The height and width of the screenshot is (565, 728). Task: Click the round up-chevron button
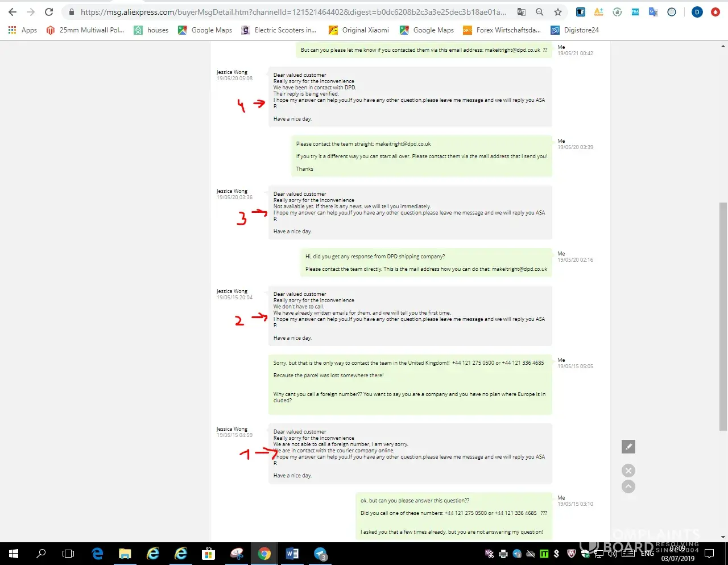(x=628, y=486)
